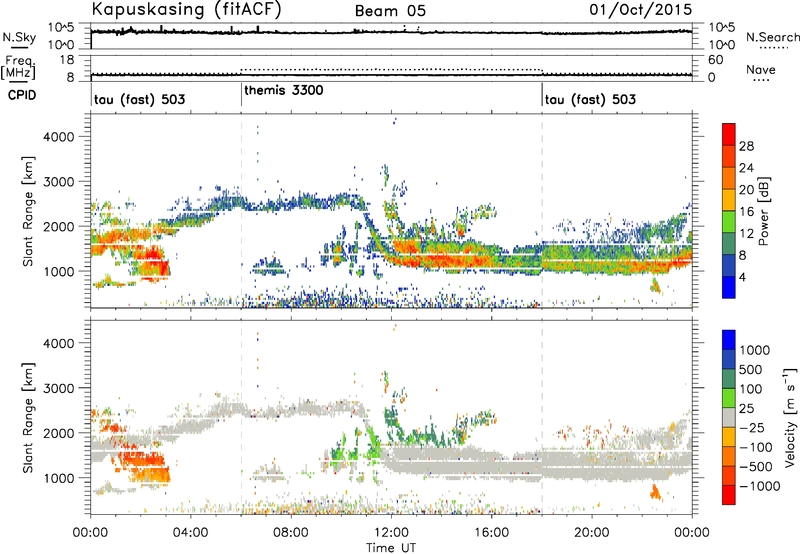Image resolution: width=800 pixels, height=554 pixels.
Task: Click the gray segment of the Velocity colorbar
Action: pos(729,417)
